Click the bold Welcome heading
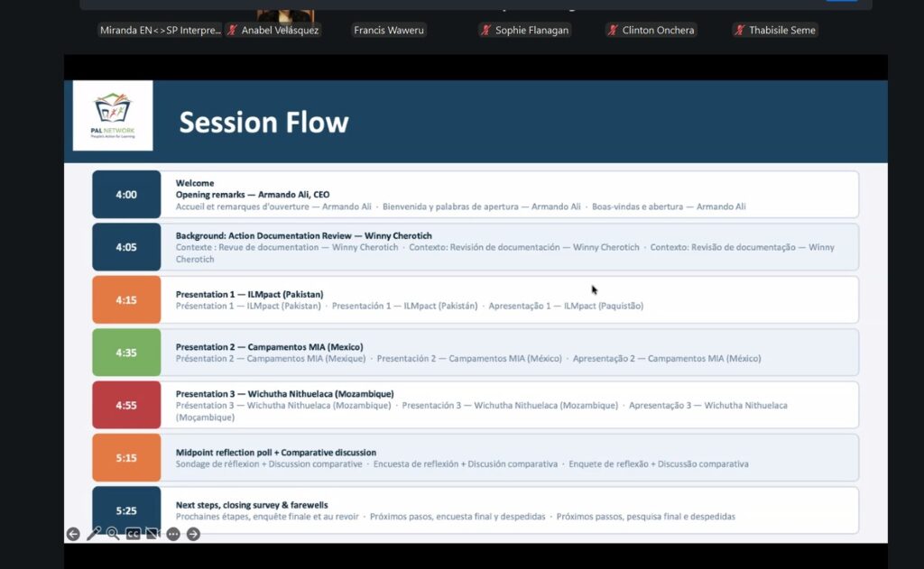This screenshot has width=924, height=569. [x=195, y=183]
